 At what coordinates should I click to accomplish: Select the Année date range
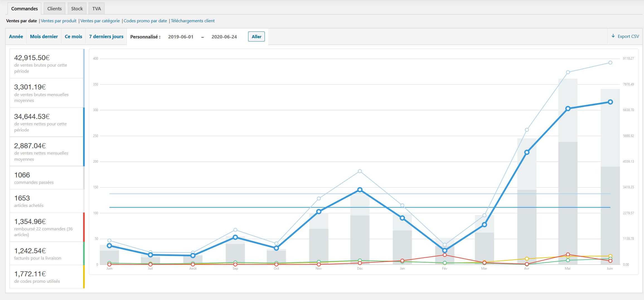point(16,36)
